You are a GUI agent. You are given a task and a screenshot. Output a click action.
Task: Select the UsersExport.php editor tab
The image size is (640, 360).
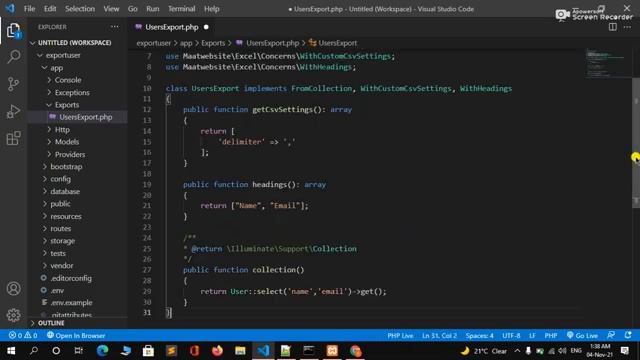(x=172, y=27)
